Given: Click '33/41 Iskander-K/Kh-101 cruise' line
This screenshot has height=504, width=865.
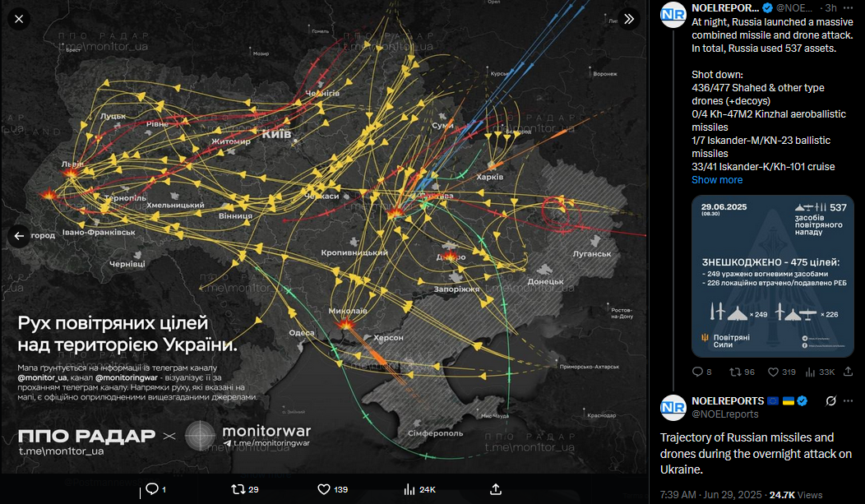Looking at the screenshot, I should point(763,167).
